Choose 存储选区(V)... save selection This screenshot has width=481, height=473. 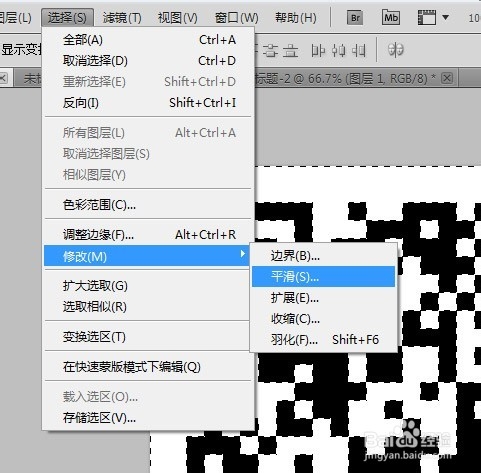pyautogui.click(x=147, y=418)
